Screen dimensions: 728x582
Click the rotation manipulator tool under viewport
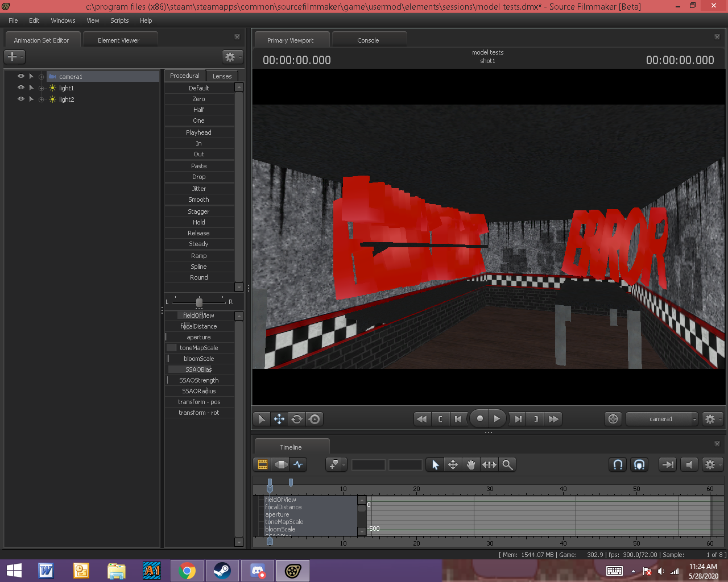click(297, 419)
